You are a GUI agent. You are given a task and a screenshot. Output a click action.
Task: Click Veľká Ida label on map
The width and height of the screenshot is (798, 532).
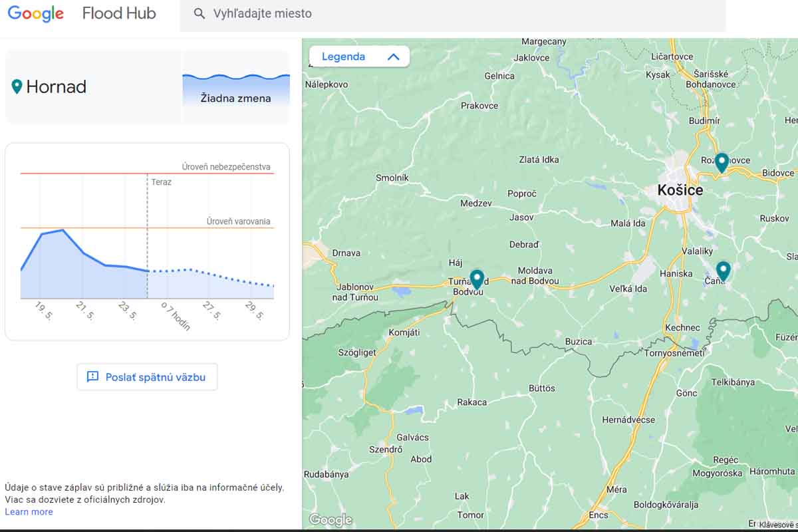tap(628, 289)
